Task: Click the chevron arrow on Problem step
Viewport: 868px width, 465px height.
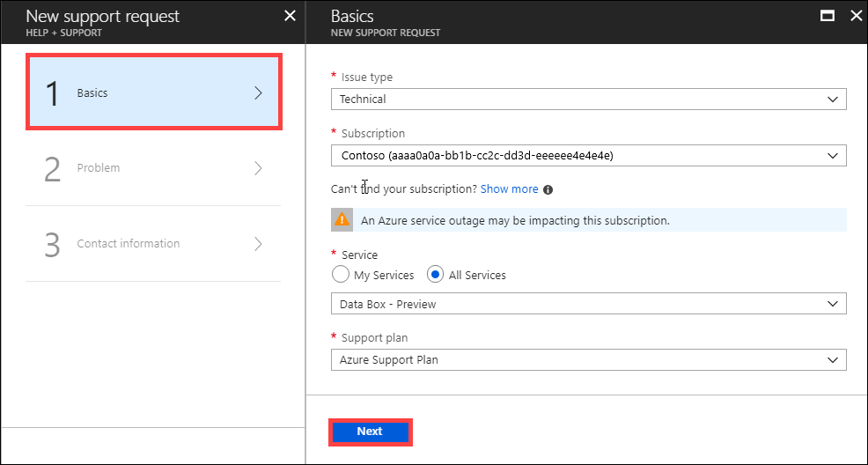Action: pyautogui.click(x=258, y=168)
